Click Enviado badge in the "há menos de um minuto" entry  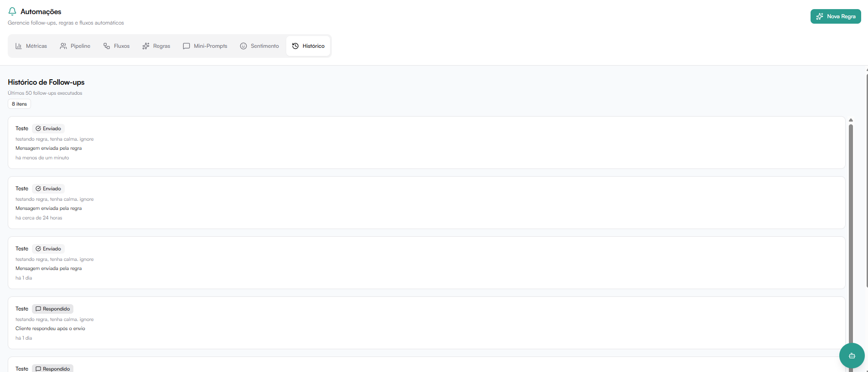click(x=48, y=128)
